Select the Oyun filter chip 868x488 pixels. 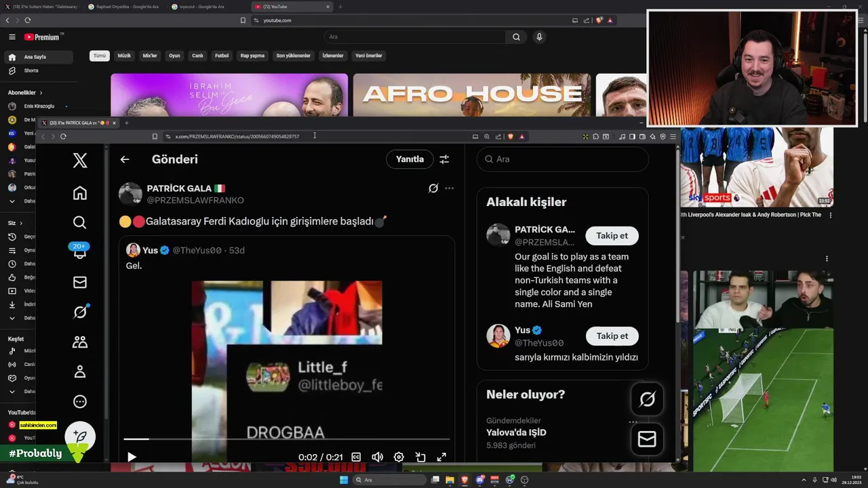pos(174,56)
